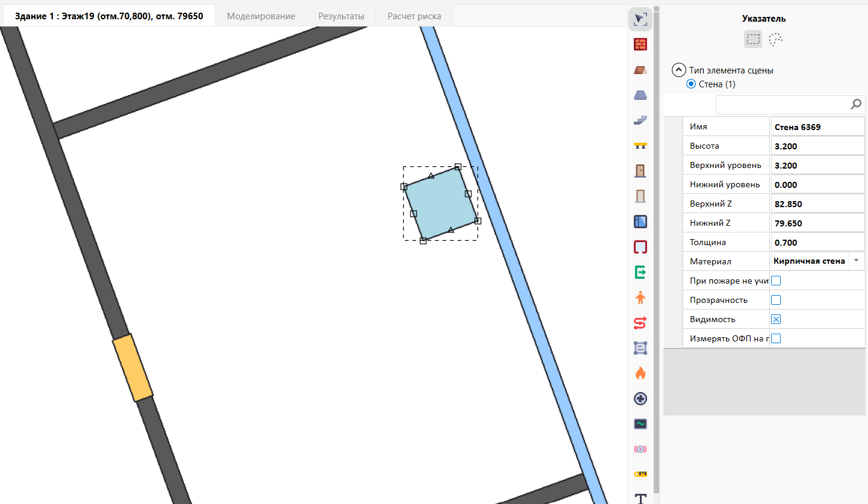
Task: Select the ventilation fan tool
Action: coord(640,399)
